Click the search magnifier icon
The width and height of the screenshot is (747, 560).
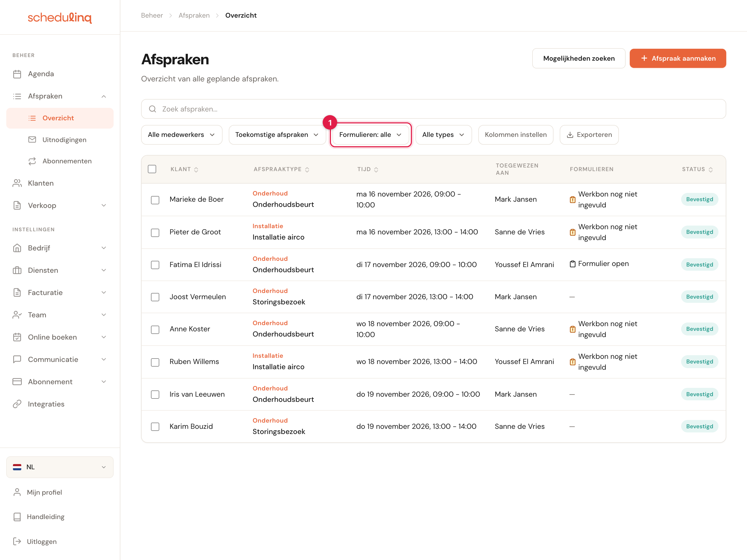tap(153, 109)
